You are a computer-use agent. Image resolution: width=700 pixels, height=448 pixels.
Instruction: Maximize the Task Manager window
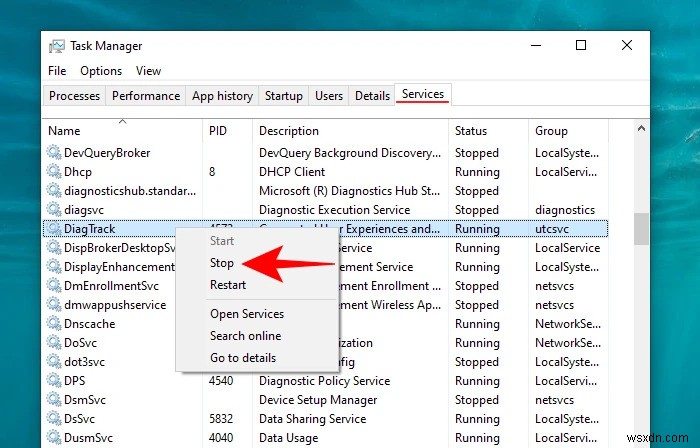tap(581, 45)
